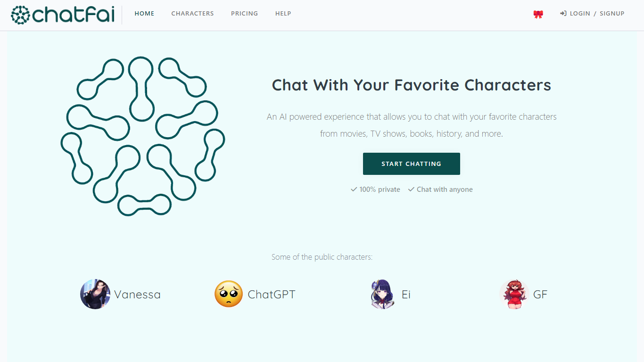This screenshot has height=362, width=644.
Task: Open the Characters menu
Action: point(192,14)
